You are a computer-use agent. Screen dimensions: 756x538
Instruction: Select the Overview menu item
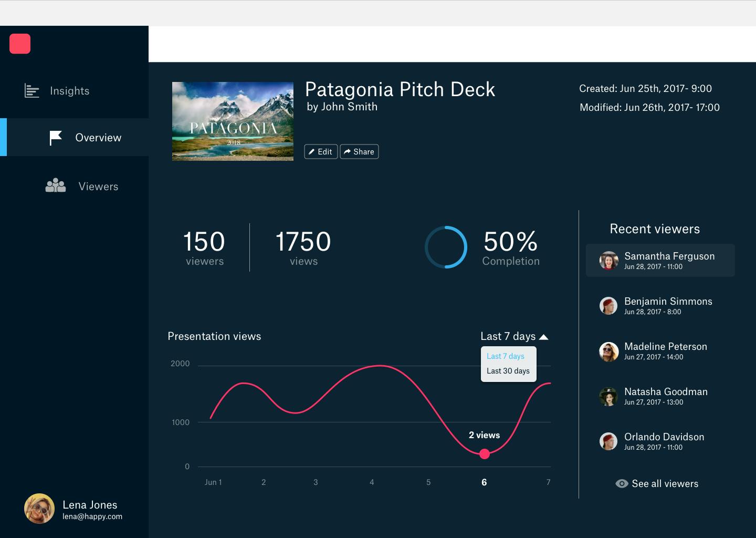74,137
